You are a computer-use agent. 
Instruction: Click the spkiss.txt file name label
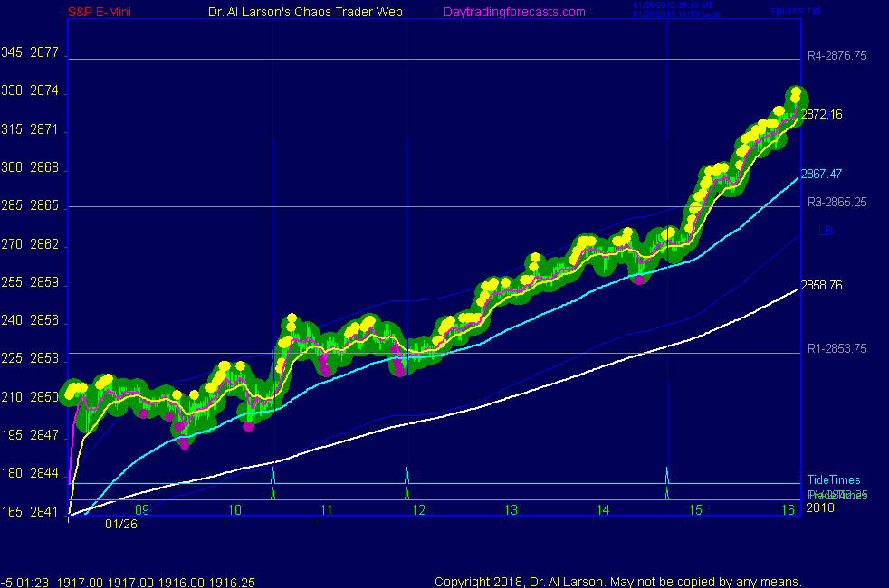[795, 10]
